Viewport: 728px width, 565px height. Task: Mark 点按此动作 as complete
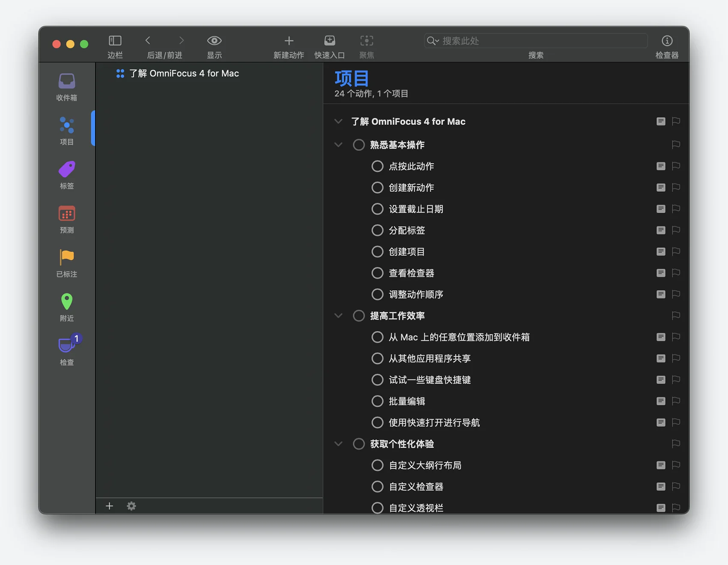click(377, 166)
